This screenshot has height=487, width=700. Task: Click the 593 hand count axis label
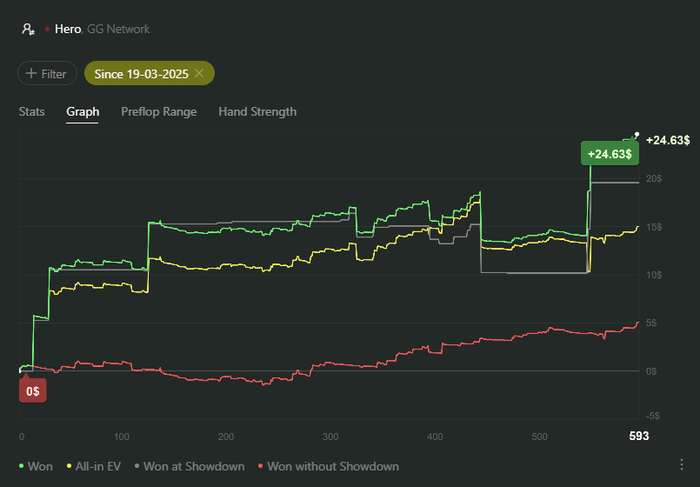(x=637, y=436)
